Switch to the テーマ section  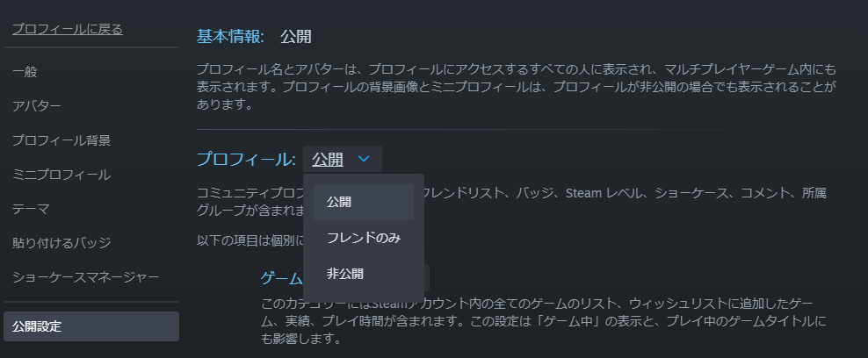click(x=31, y=209)
